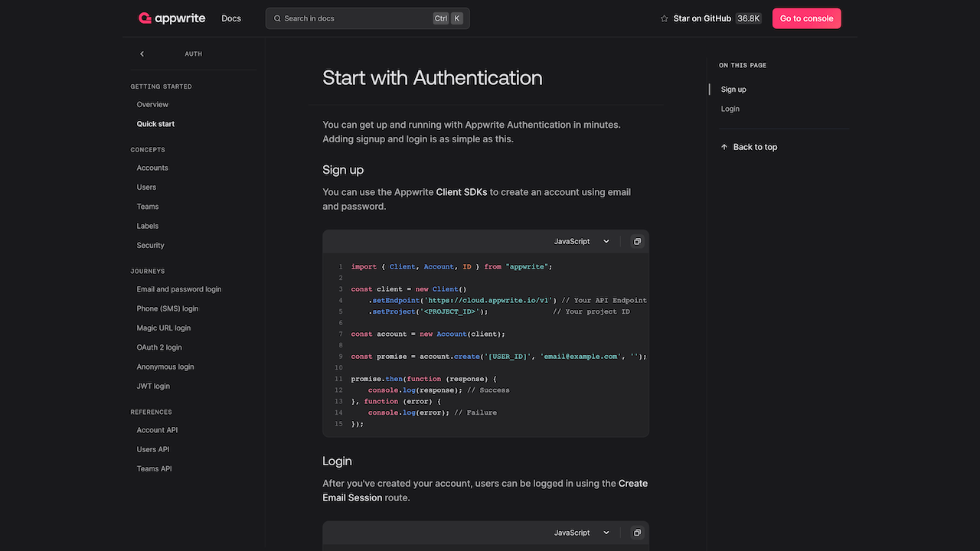The height and width of the screenshot is (551, 980).
Task: Open JWT login journey
Action: [153, 386]
